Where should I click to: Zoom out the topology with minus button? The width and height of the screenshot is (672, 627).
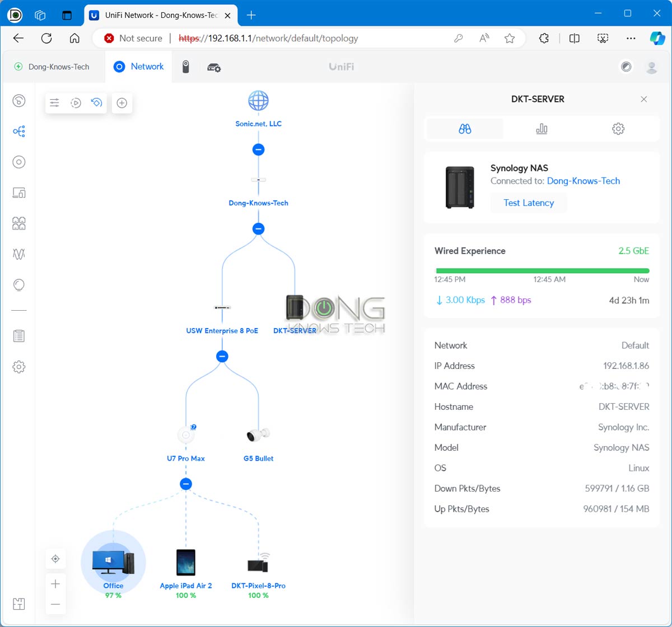(55, 605)
